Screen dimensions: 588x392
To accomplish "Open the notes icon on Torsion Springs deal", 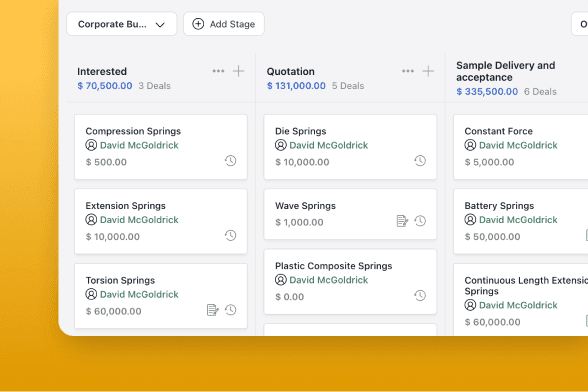I will [x=213, y=310].
